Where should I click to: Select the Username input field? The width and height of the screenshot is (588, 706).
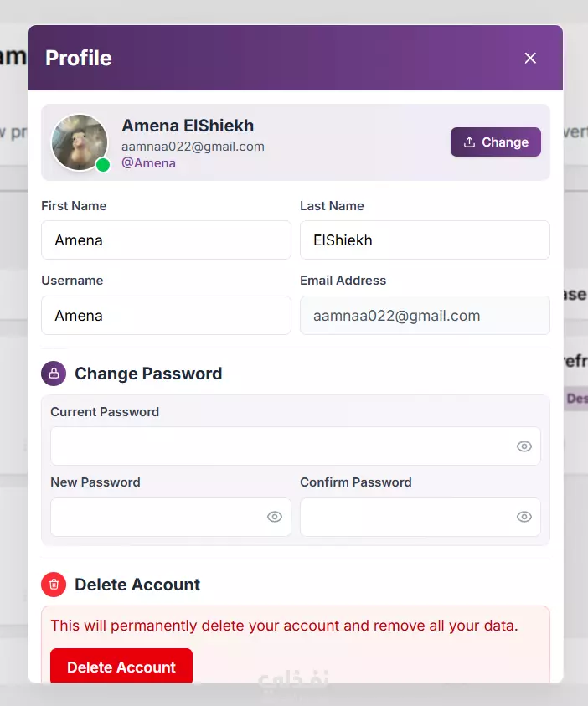(166, 315)
